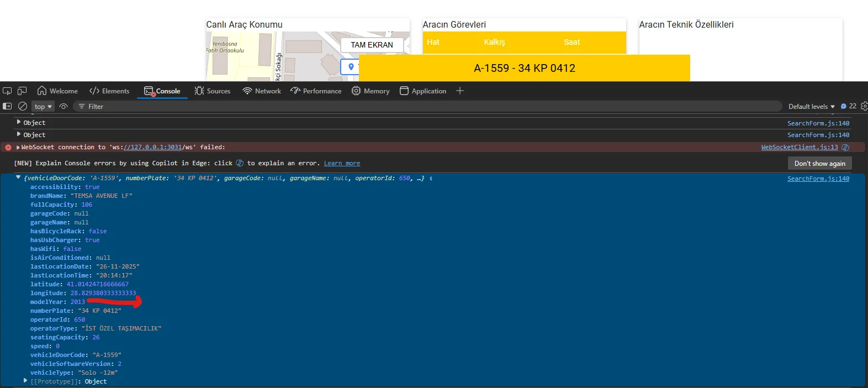Click the 22 issues counter badge
The image size is (868, 388).
[x=849, y=106]
